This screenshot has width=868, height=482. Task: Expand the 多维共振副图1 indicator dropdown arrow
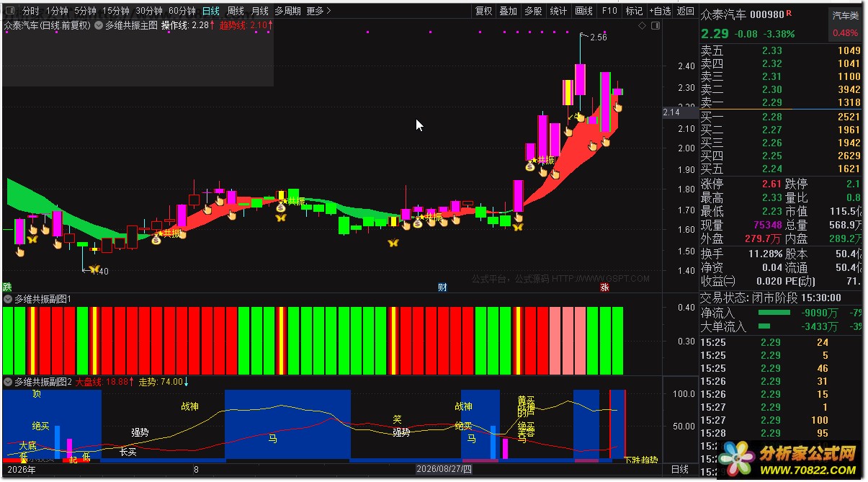(x=8, y=298)
